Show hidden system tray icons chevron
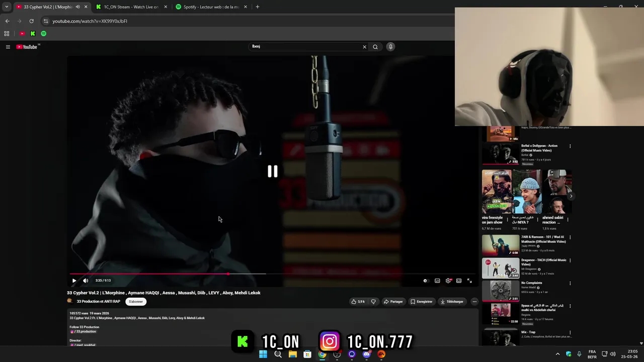The width and height of the screenshot is (644, 362). click(557, 354)
